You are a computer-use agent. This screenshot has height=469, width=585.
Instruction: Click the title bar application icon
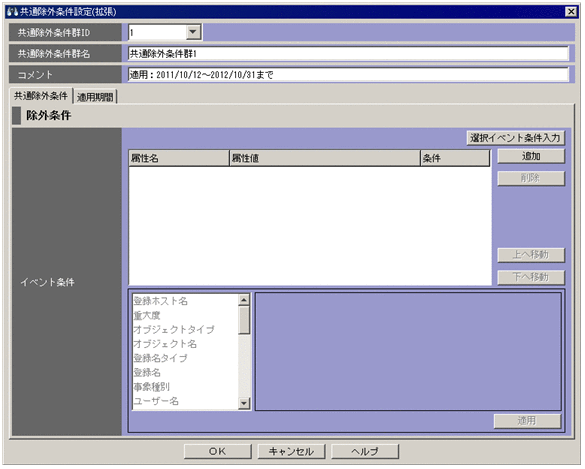pyautogui.click(x=12, y=12)
